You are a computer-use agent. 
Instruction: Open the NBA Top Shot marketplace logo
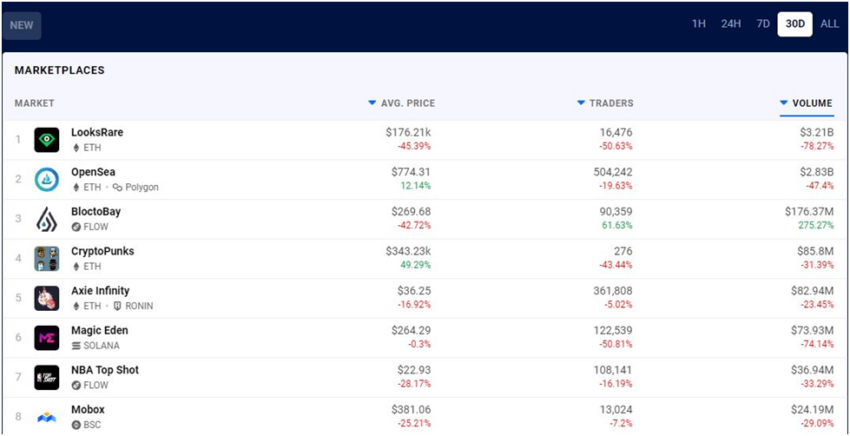[47, 377]
